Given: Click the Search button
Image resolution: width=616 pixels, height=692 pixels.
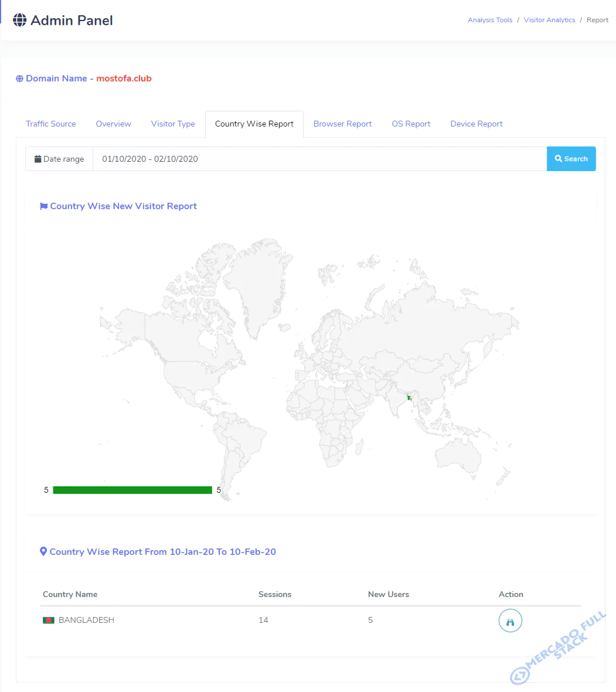Looking at the screenshot, I should pyautogui.click(x=571, y=159).
